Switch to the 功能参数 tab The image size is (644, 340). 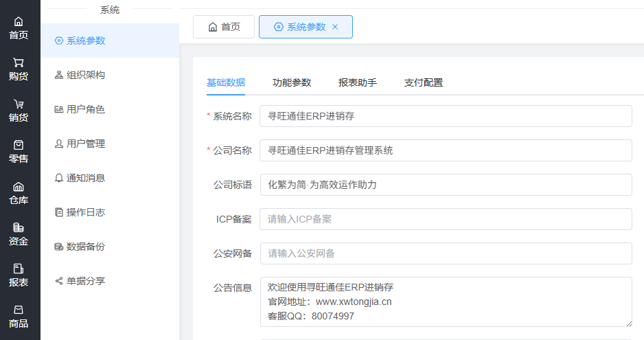coord(292,82)
